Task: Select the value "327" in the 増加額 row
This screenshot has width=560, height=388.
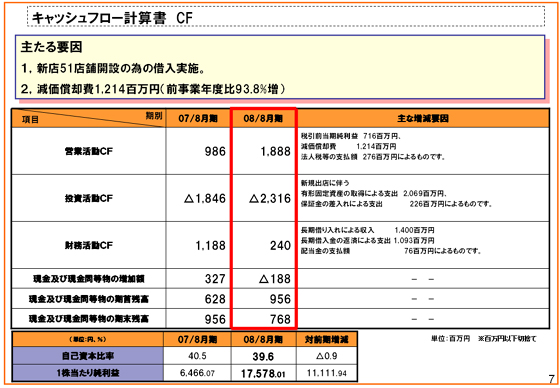Action: 215,279
